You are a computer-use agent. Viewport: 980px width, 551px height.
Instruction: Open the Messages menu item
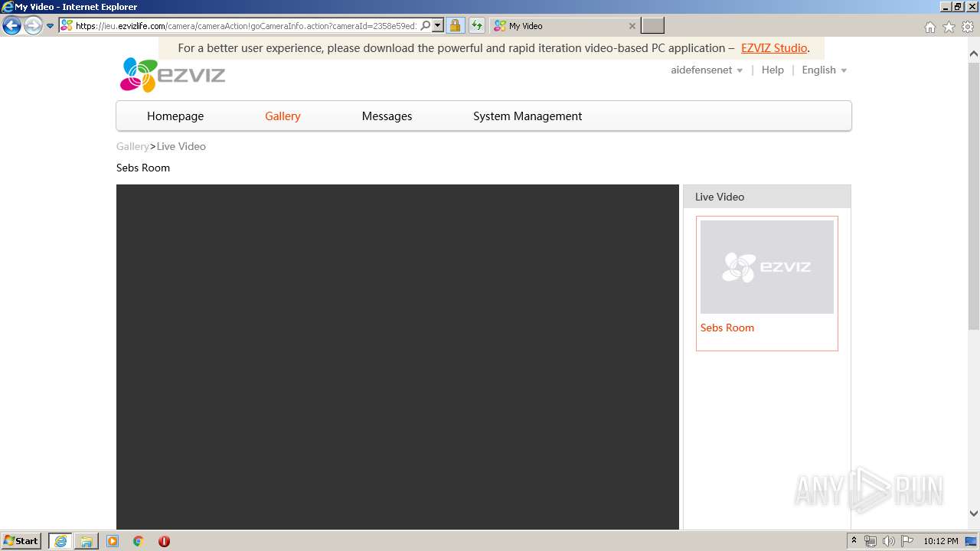click(387, 116)
